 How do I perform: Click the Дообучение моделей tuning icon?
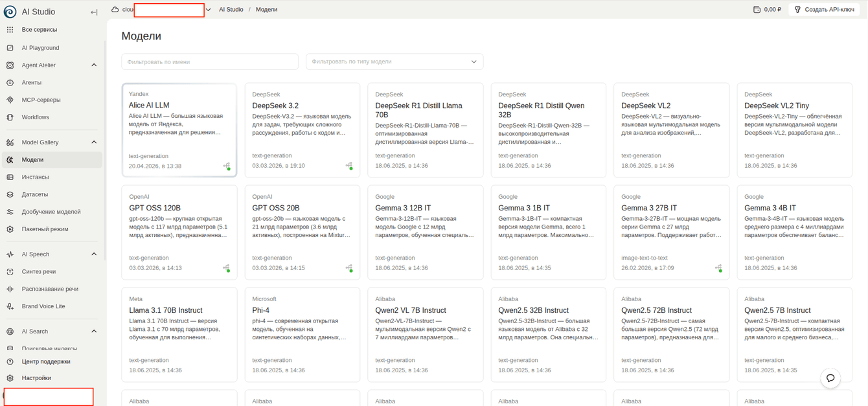pyautogui.click(x=10, y=212)
